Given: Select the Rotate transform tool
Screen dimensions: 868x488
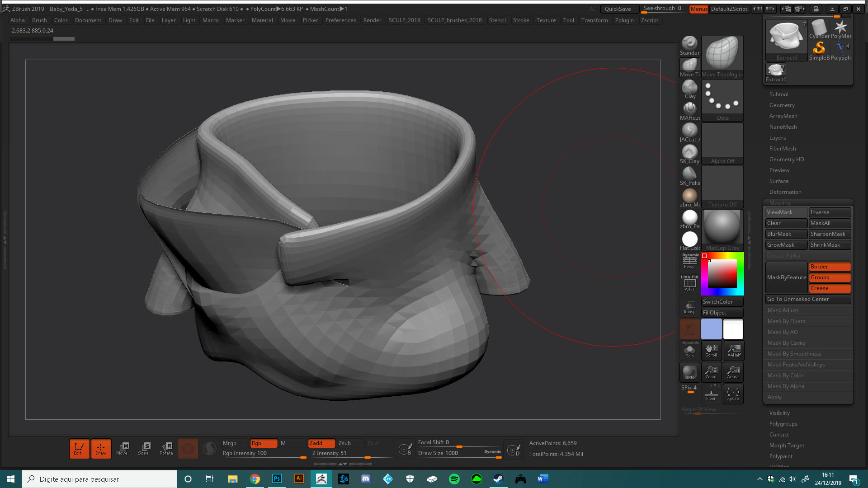Looking at the screenshot, I should (x=166, y=448).
